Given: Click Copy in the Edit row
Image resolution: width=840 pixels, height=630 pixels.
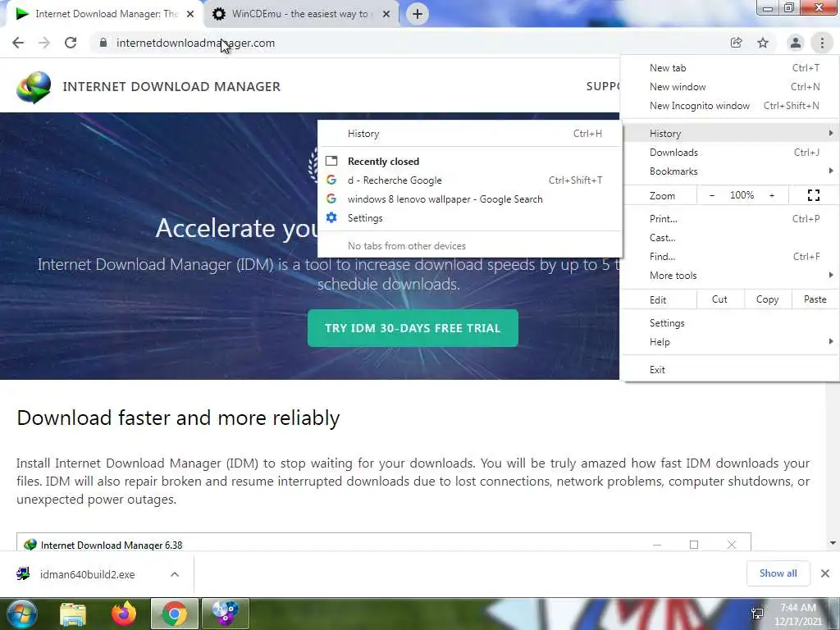Looking at the screenshot, I should click(767, 299).
